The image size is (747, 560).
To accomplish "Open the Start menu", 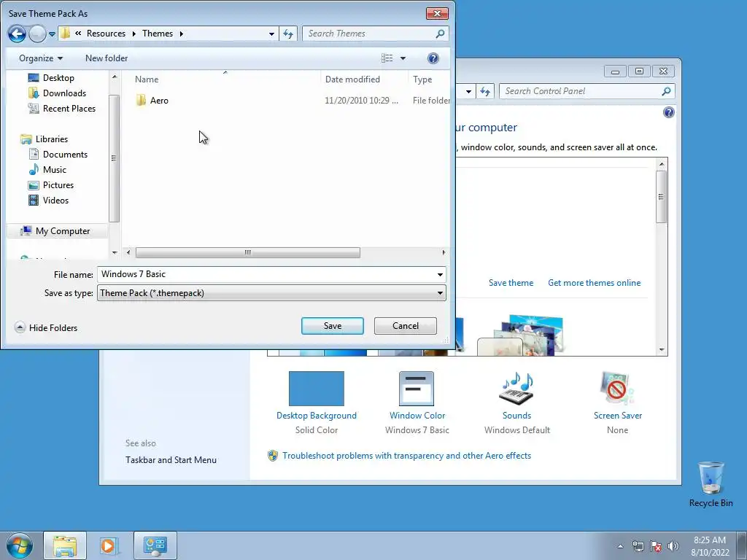I will tap(19, 545).
